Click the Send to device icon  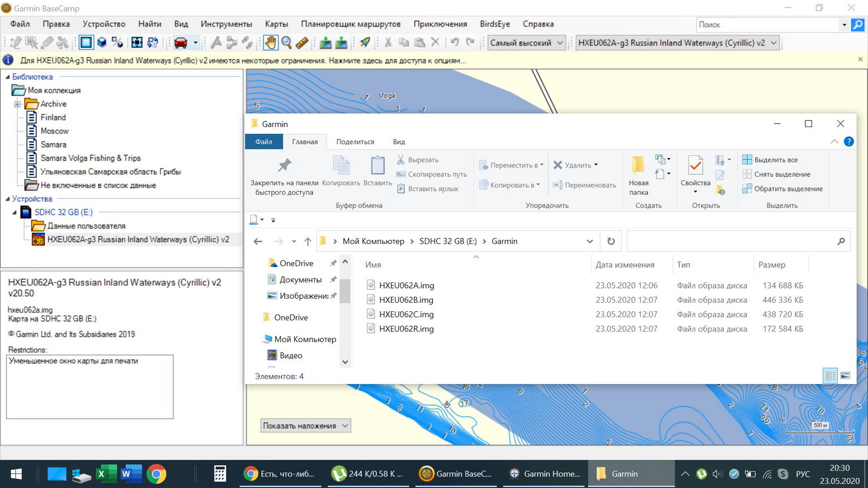click(x=325, y=42)
